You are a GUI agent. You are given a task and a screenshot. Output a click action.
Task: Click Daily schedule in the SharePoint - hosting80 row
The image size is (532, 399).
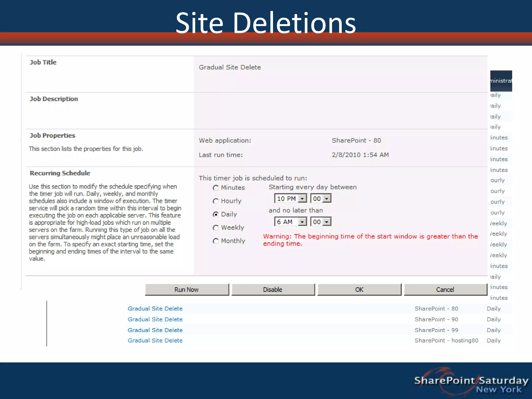pos(494,341)
